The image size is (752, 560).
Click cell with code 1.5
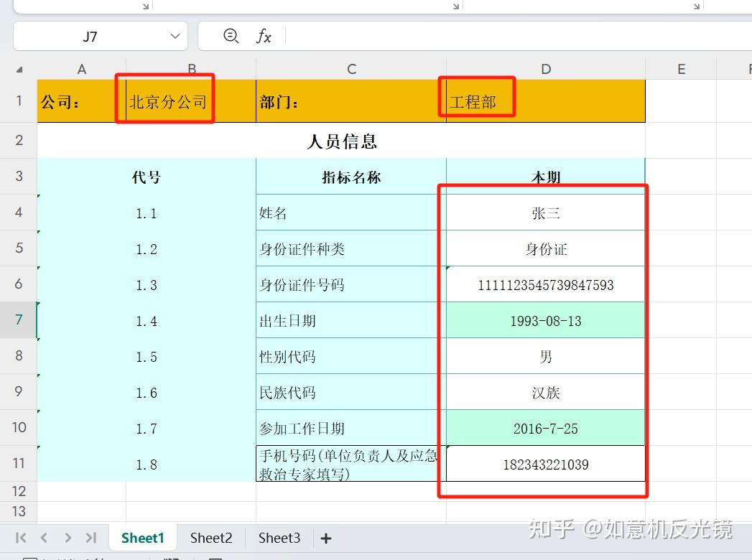coord(147,357)
